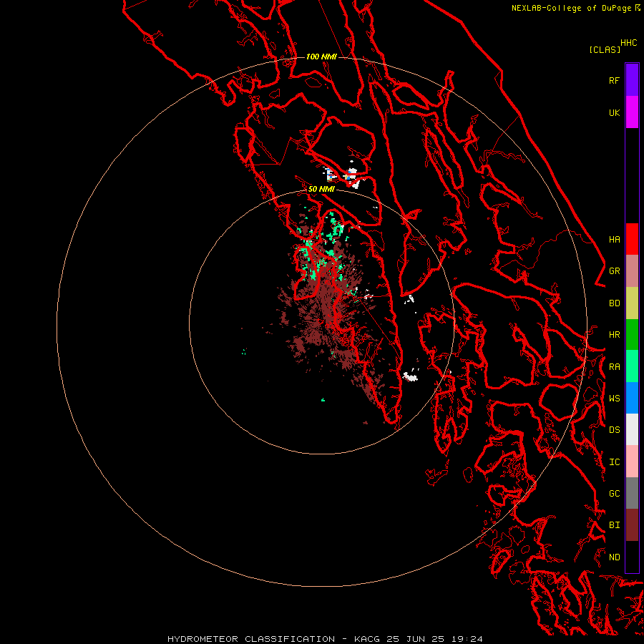The image size is (644, 644).
Task: Click the 'WS' legend label
Action: (x=614, y=399)
